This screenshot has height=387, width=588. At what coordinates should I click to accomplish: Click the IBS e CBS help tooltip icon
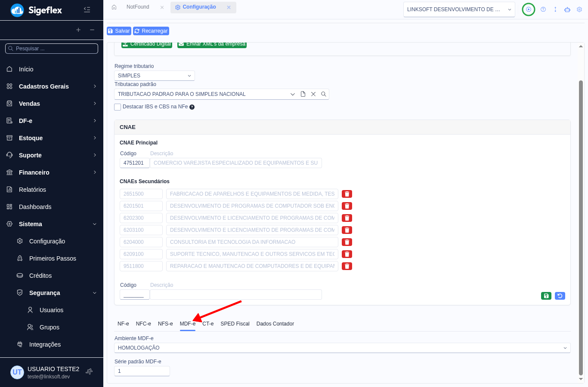tap(192, 107)
